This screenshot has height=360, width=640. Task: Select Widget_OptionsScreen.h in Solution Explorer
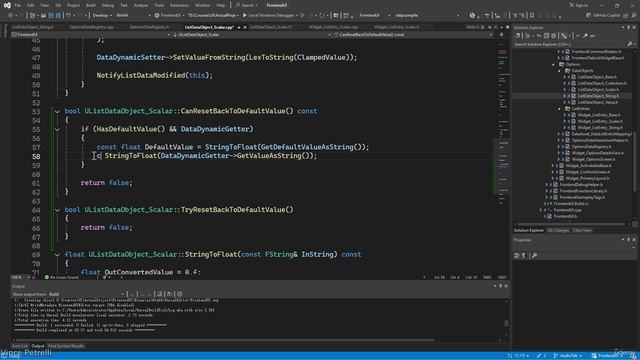[592, 159]
